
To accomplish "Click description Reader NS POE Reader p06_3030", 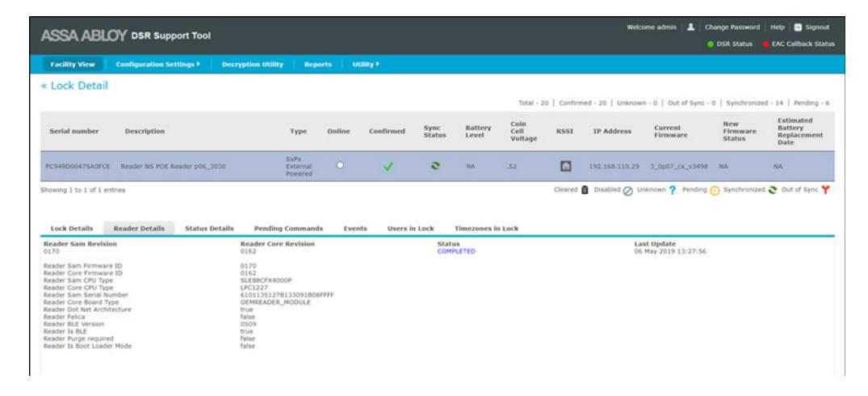I will (174, 166).
